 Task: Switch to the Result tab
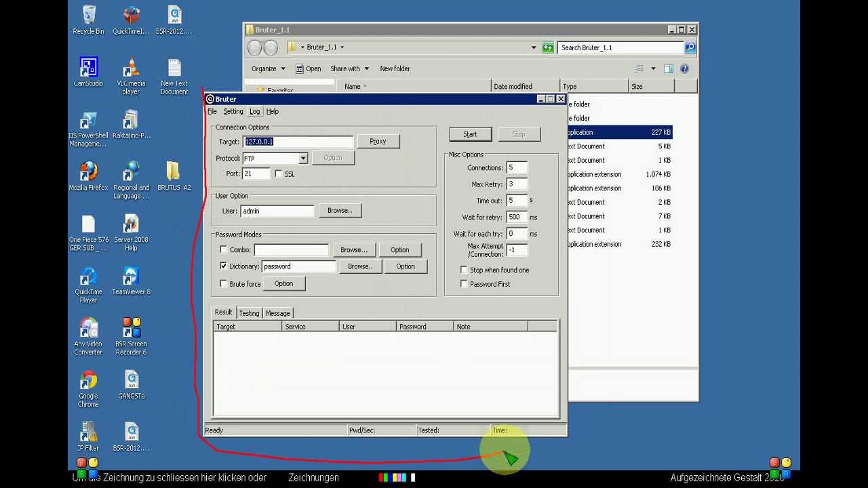pos(224,312)
